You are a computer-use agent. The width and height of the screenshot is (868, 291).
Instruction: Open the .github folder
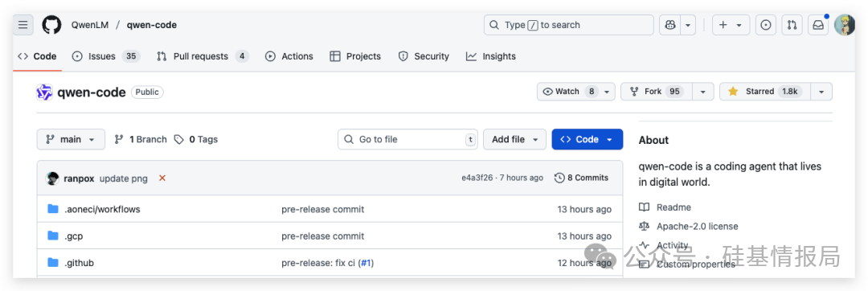pyautogui.click(x=79, y=263)
